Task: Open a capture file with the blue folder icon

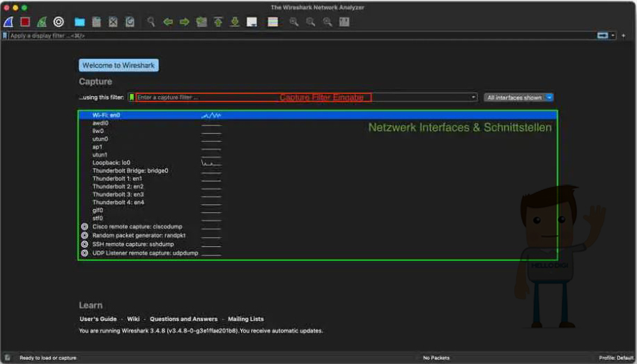Action: tap(79, 22)
